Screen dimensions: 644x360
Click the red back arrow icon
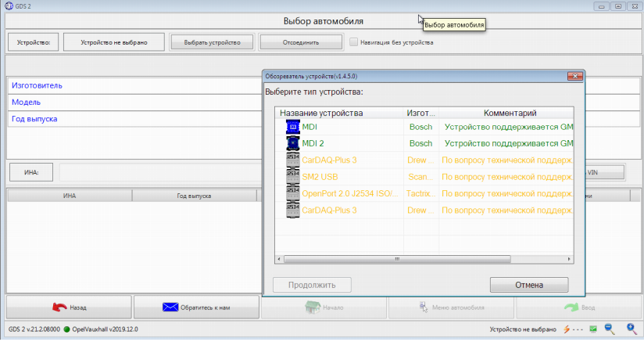tap(59, 307)
